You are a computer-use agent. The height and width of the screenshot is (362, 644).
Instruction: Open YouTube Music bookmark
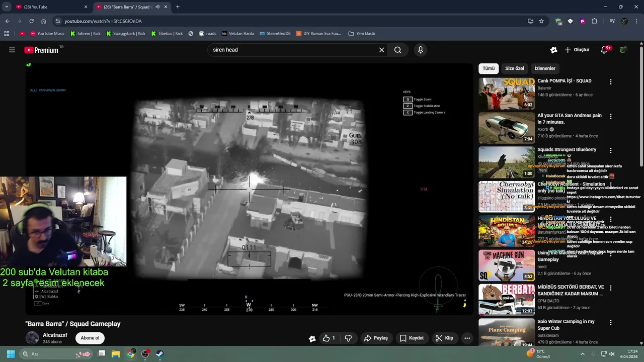click(x=47, y=34)
